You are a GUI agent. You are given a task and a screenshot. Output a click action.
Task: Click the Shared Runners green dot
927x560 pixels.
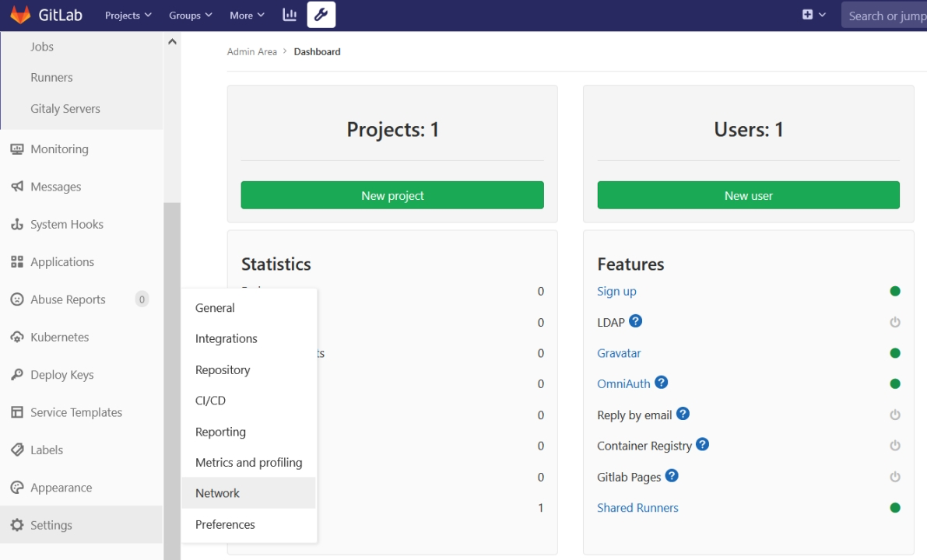coord(895,508)
